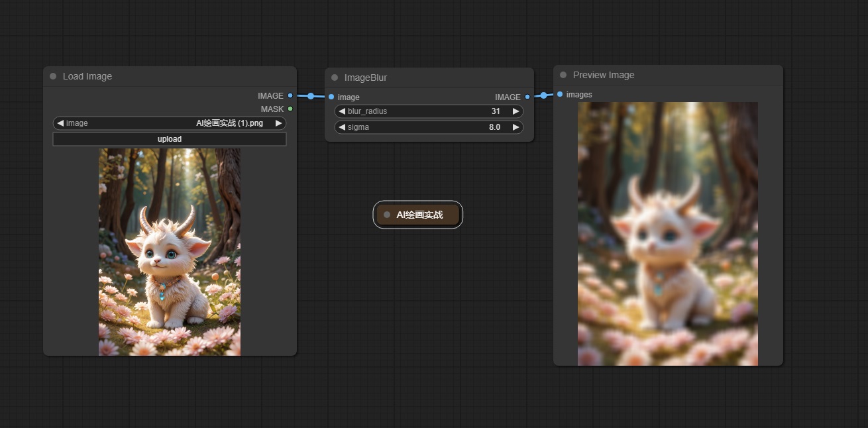Click the images input port on Preview Image

[x=560, y=94]
